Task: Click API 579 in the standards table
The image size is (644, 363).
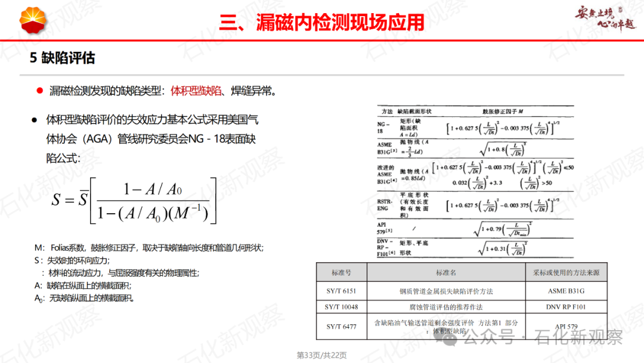Action: tap(566, 327)
